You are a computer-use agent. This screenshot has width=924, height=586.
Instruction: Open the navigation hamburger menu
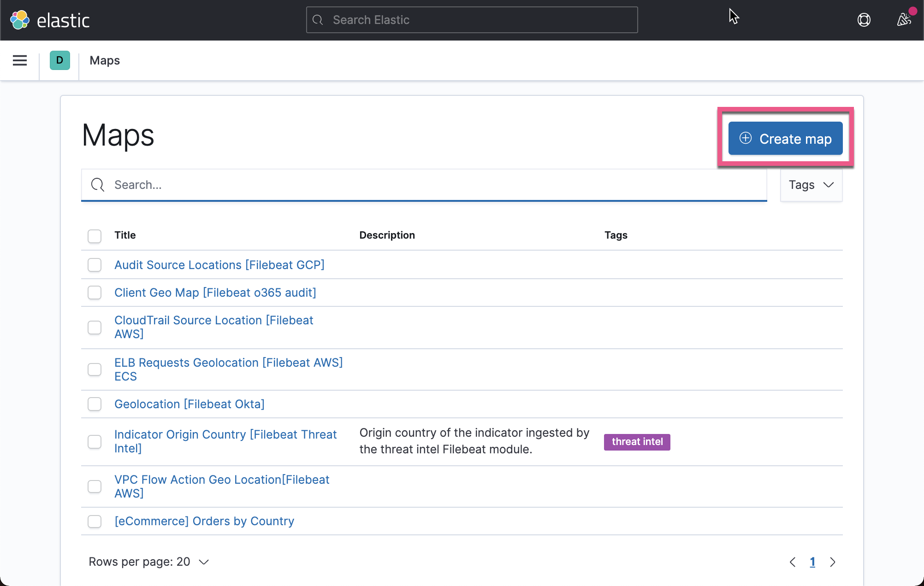[19, 60]
